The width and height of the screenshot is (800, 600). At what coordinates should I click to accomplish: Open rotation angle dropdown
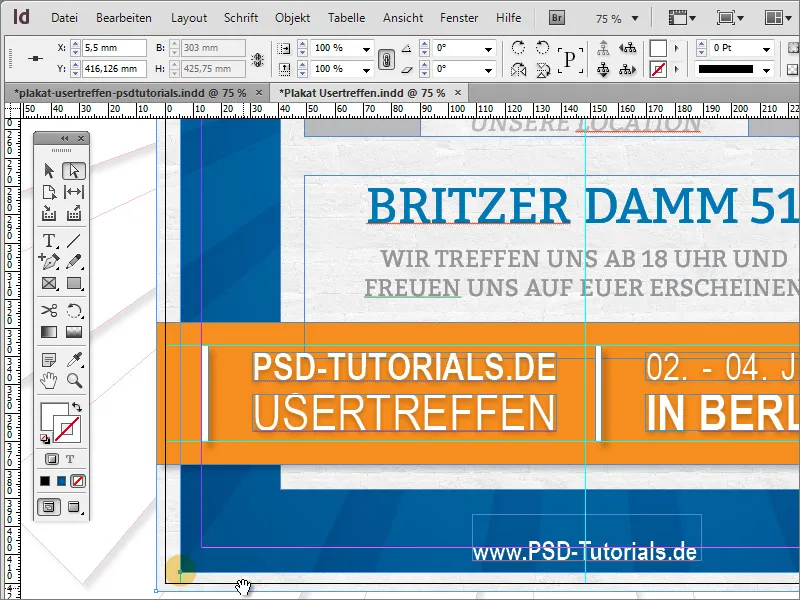(x=488, y=48)
